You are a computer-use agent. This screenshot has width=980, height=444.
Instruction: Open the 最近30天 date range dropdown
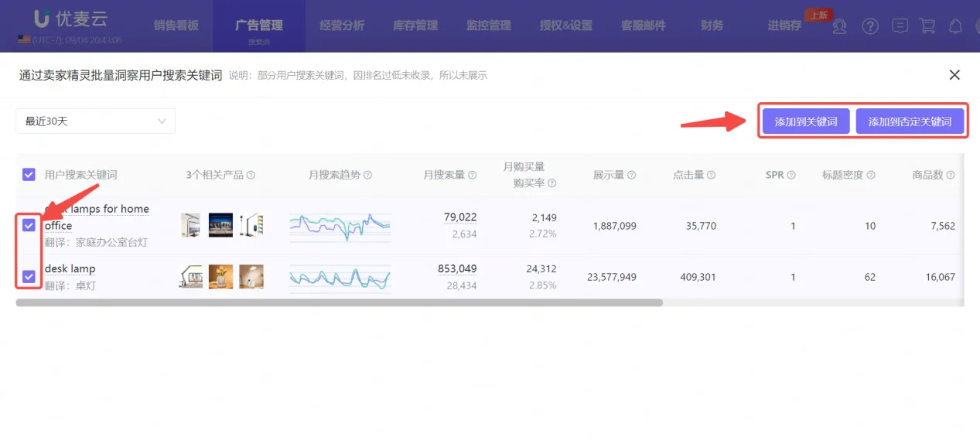coord(96,121)
